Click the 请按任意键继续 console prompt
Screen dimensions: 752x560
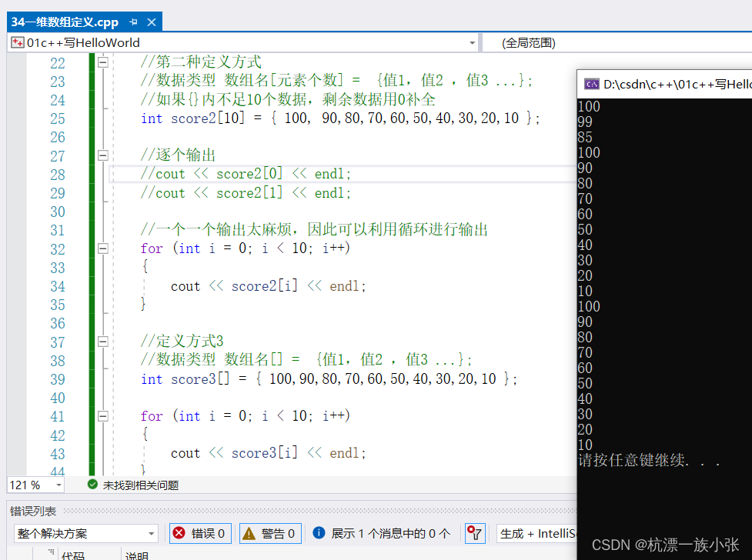point(650,460)
